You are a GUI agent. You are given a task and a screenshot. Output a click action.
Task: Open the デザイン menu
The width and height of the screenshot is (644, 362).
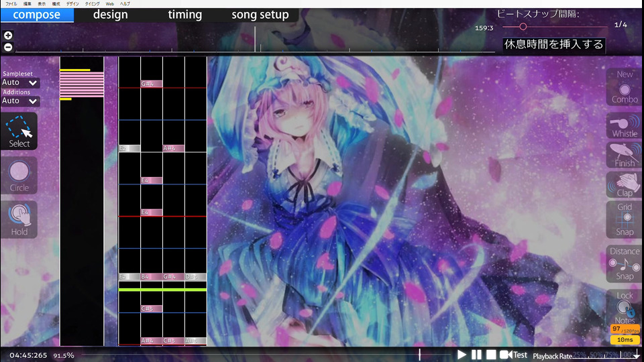pyautogui.click(x=72, y=4)
